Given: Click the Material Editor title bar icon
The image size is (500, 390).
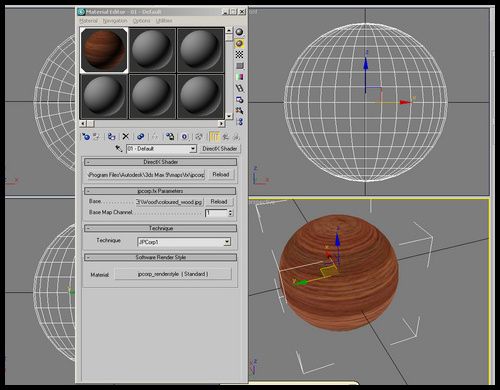Looking at the screenshot, I should (81, 12).
